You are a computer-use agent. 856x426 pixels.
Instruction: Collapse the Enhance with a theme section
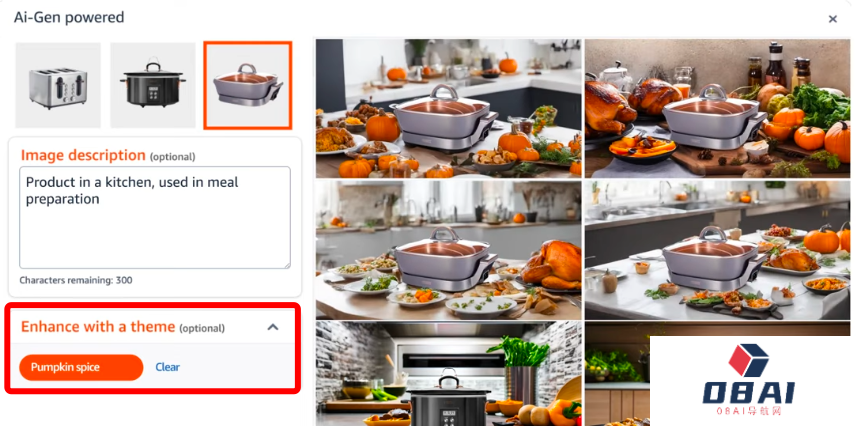pyautogui.click(x=273, y=327)
